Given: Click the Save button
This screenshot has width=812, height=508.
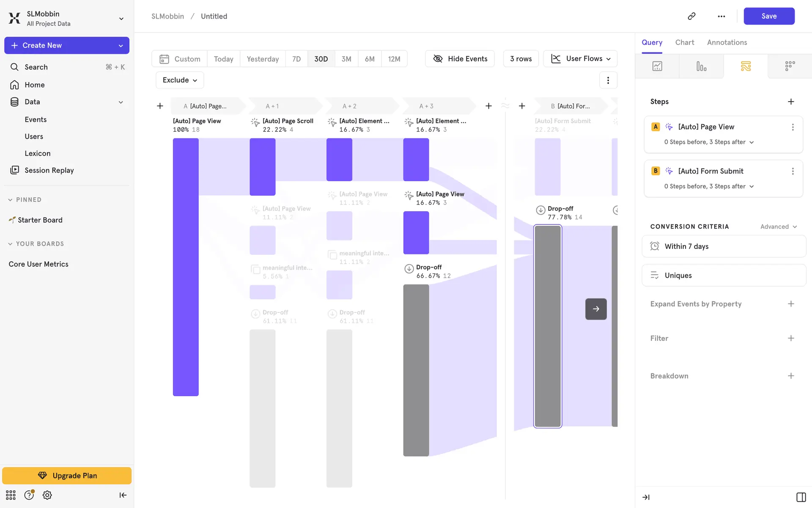Looking at the screenshot, I should (x=769, y=16).
